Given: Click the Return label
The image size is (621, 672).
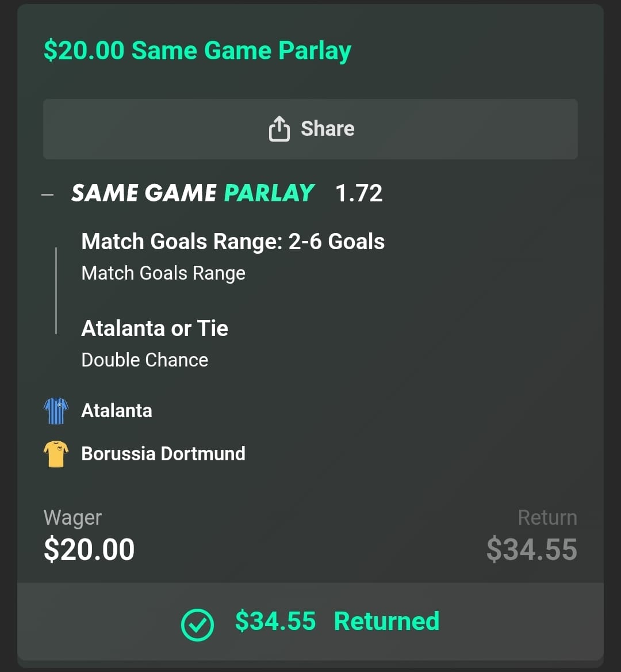Looking at the screenshot, I should click(547, 518).
